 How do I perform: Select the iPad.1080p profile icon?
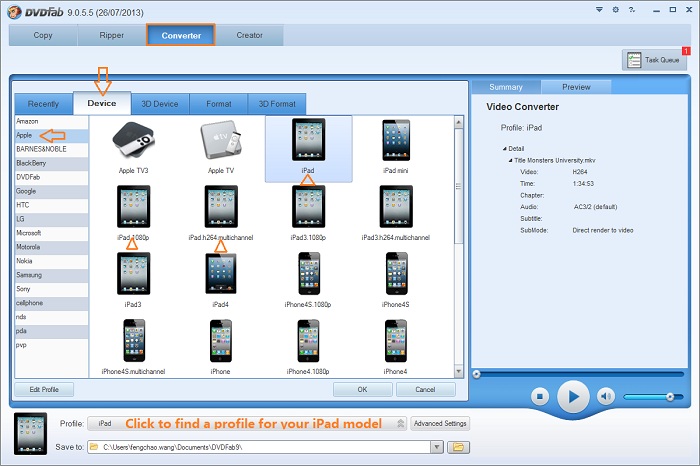(133, 207)
